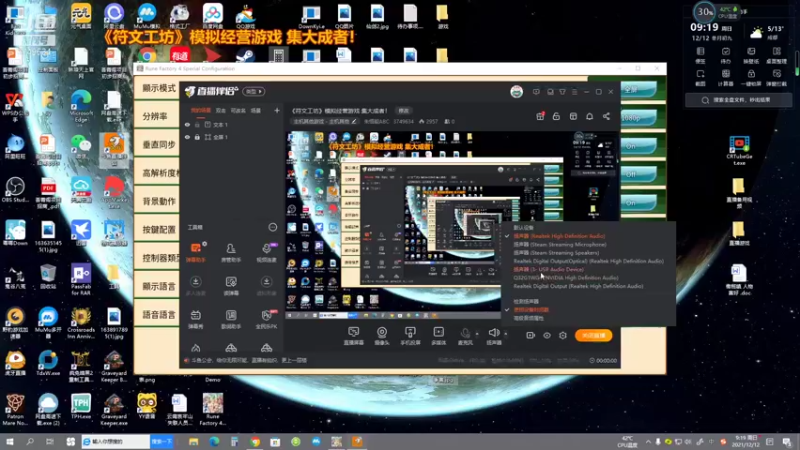The height and width of the screenshot is (450, 800).
Task: Open the message icon in title bar
Action: pos(536,92)
